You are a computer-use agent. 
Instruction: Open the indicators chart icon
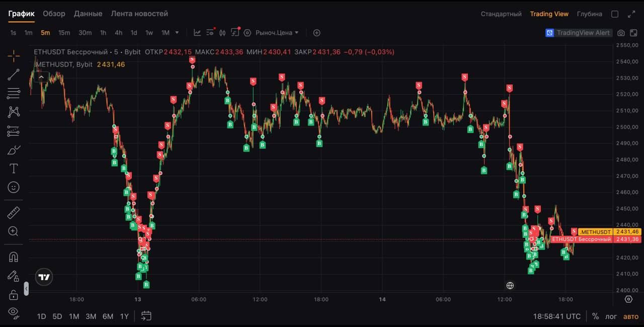(x=197, y=33)
